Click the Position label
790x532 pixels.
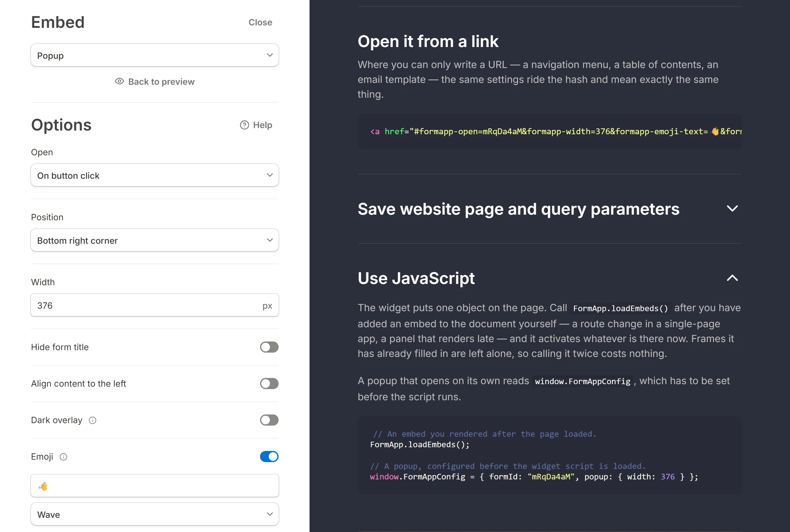[x=47, y=217]
